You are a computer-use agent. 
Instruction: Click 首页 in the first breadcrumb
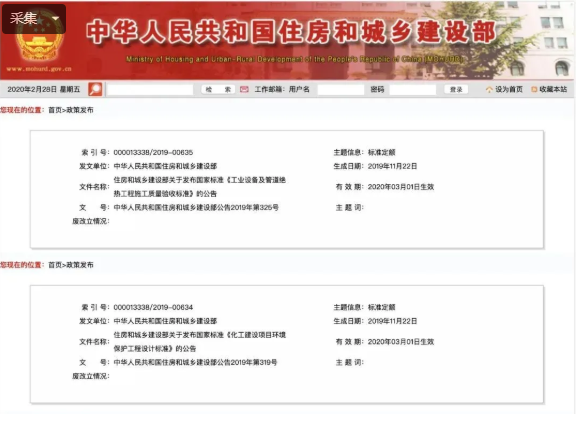[x=55, y=110]
